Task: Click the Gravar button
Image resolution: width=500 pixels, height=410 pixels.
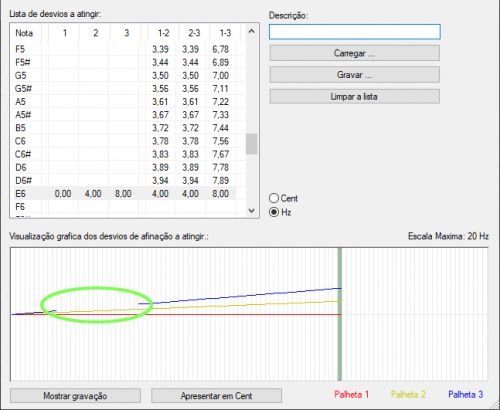Action: pyautogui.click(x=355, y=75)
